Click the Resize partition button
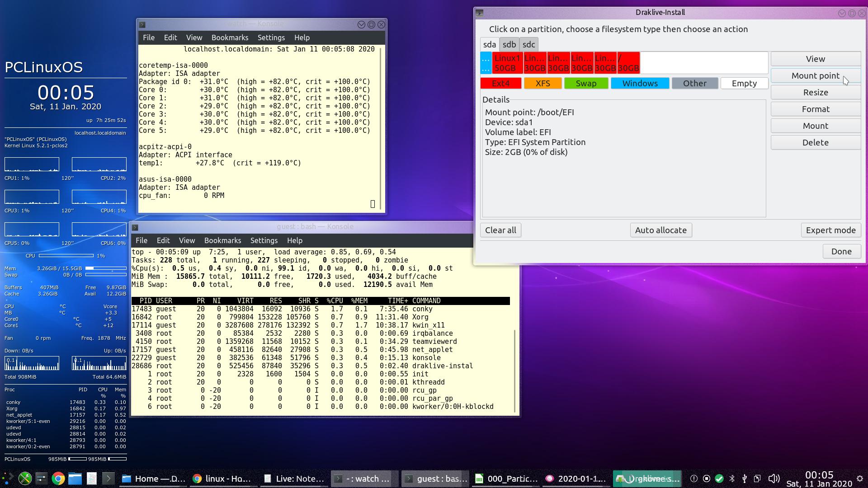The width and height of the screenshot is (868, 488). tap(816, 92)
